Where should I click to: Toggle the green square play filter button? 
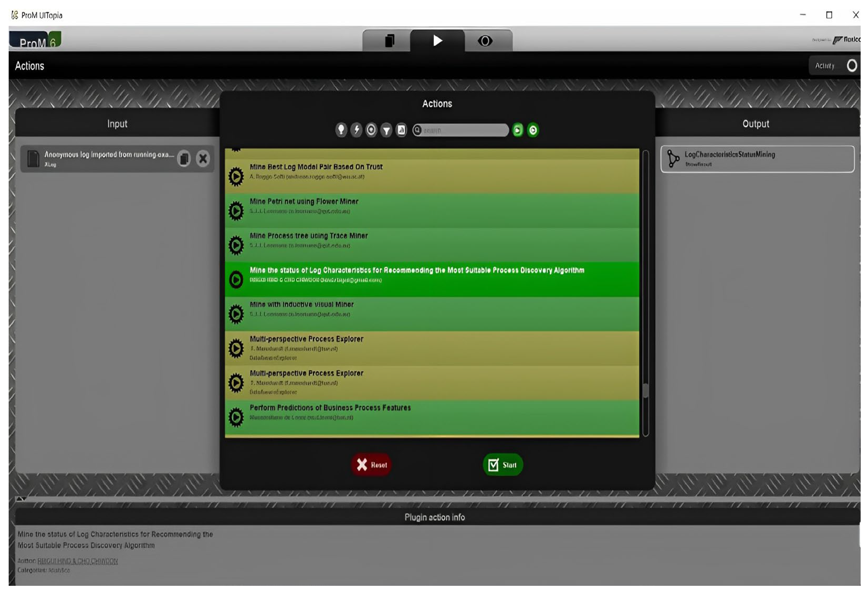518,130
